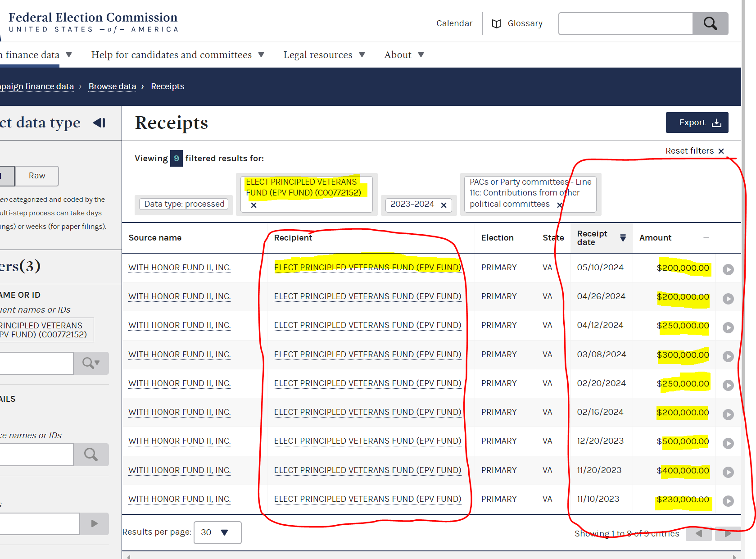This screenshot has width=756, height=559.
Task: Expand details for the 11/10/2023 receipt row
Action: [728, 501]
